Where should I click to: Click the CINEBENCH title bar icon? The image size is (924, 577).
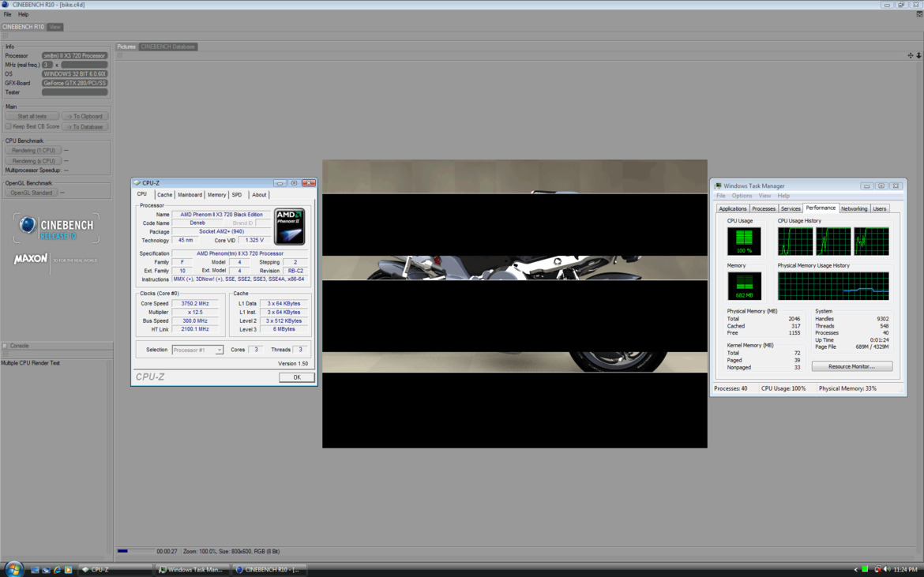[6, 5]
